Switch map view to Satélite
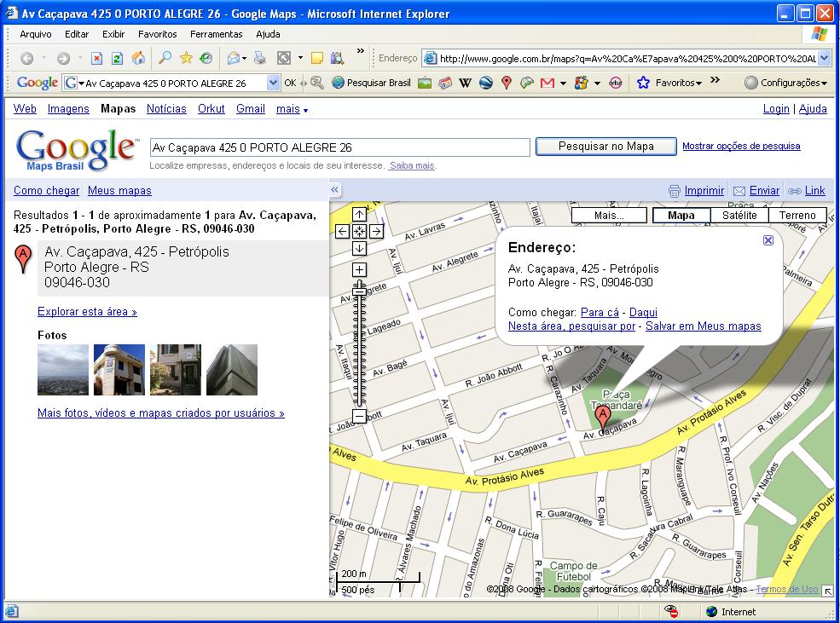This screenshot has height=623, width=840. point(739,215)
